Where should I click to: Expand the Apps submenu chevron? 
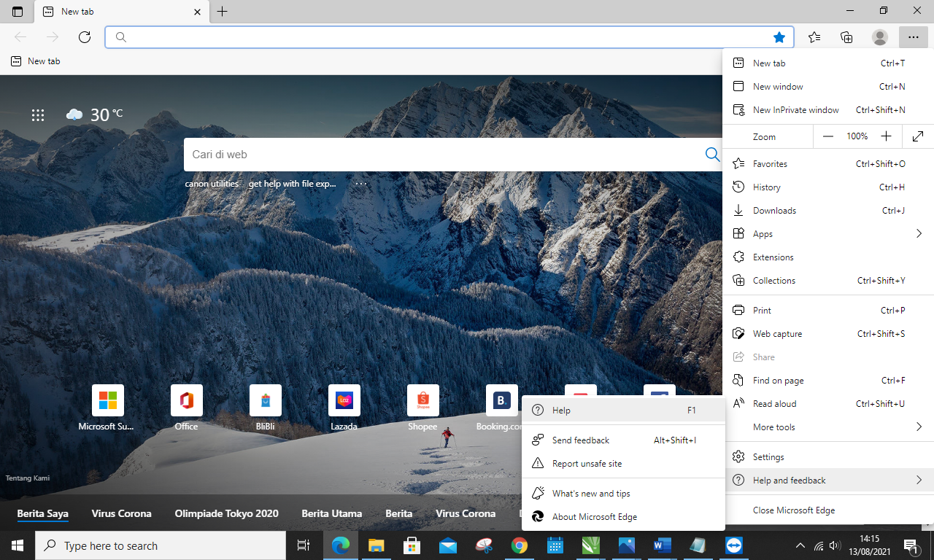[918, 233]
